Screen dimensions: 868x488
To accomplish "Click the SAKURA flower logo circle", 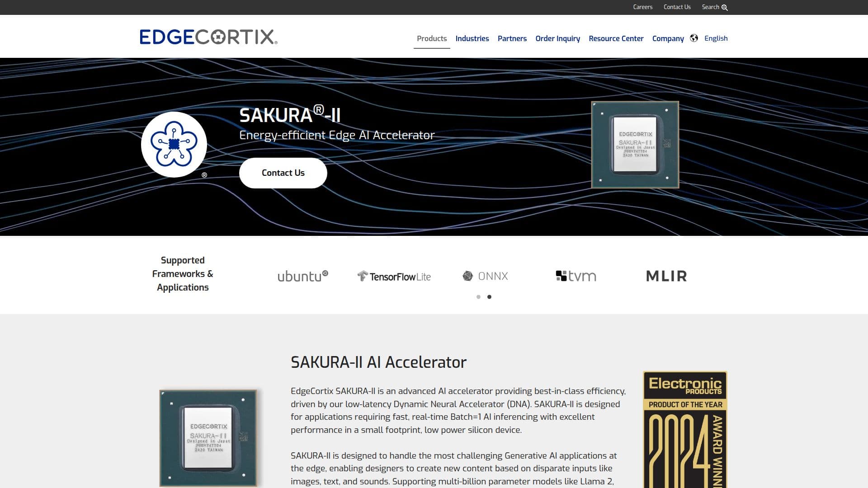I will pyautogui.click(x=174, y=145).
